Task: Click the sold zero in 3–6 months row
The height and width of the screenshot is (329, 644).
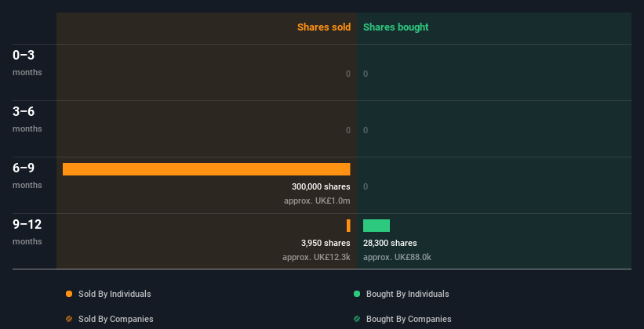Action: click(x=348, y=130)
